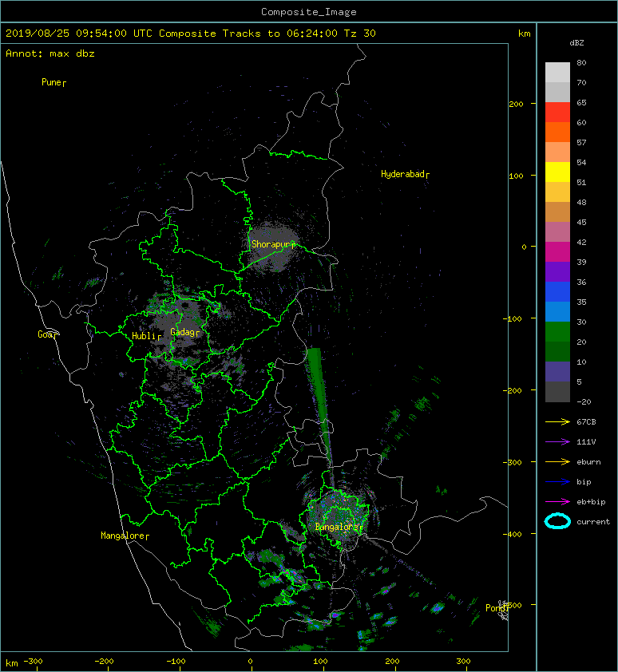
Task: Click the 80-70 dBZ light gray swatch
Action: tap(557, 72)
